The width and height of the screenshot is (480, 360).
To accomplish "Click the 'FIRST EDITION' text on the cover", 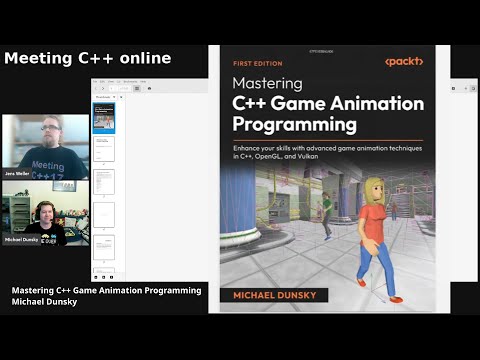I will 258,64.
